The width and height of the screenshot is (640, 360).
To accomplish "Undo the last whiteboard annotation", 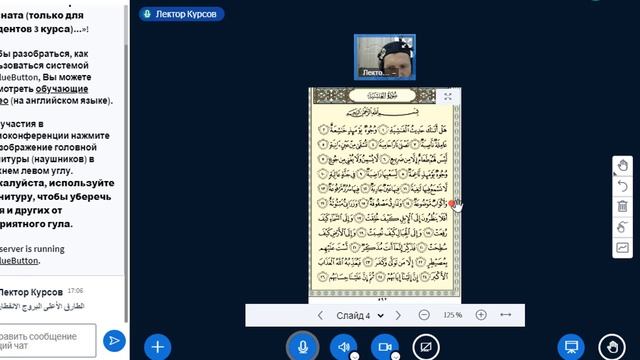I will pyautogui.click(x=622, y=186).
